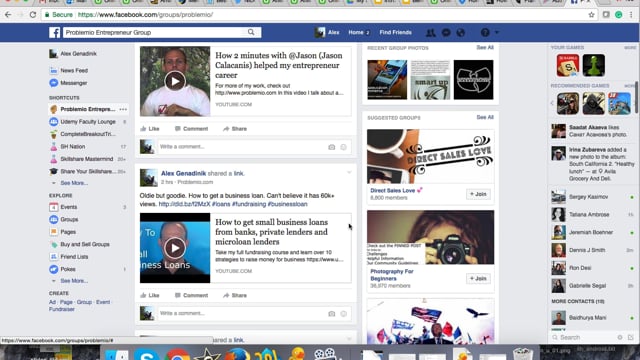Click browser back arrow
The height and width of the screenshot is (360, 640).
coord(8,15)
